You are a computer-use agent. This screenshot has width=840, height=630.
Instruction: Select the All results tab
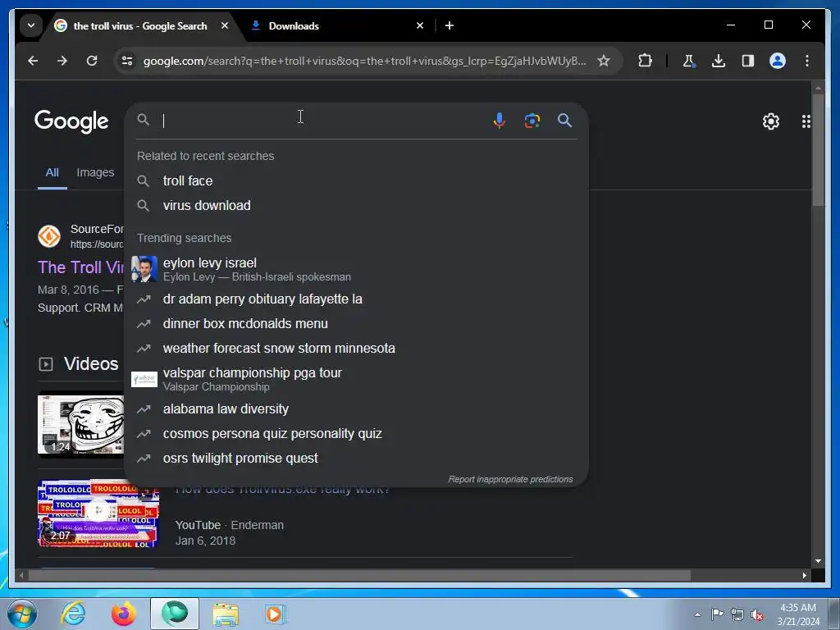(x=52, y=172)
